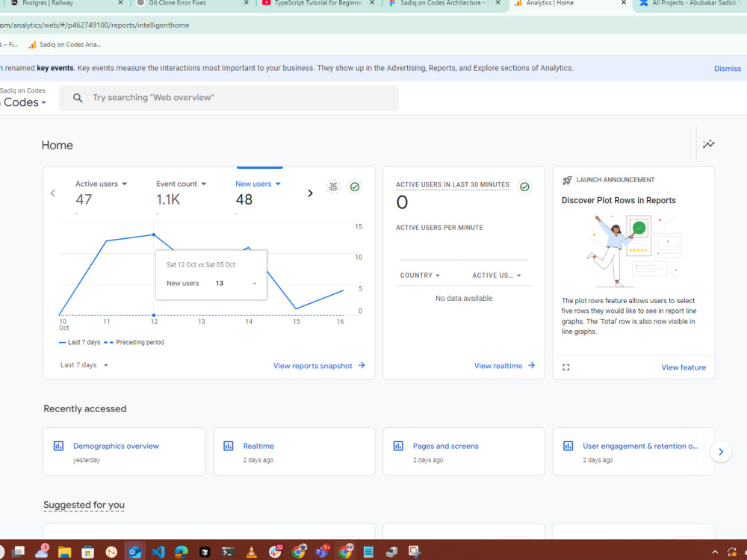Show previous metrics with the left chevron

pos(53,193)
